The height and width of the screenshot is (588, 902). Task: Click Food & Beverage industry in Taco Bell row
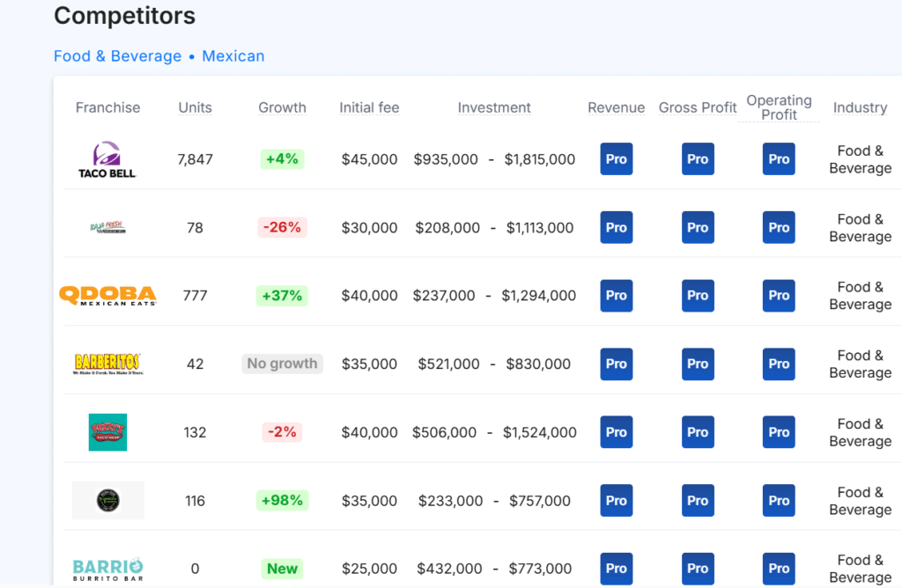click(860, 159)
